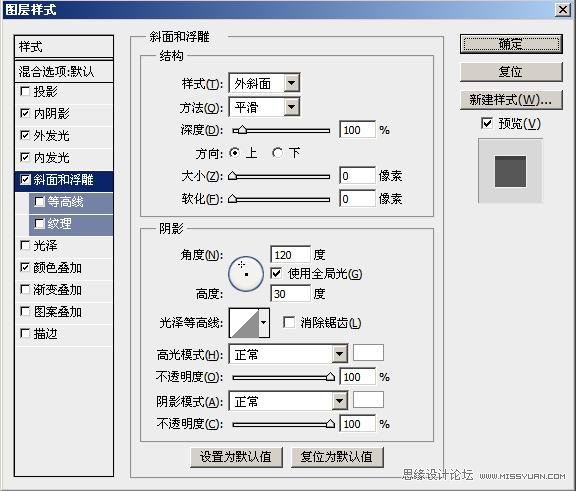Open the 高光模式 color swatch
This screenshot has width=576, height=491.
click(x=368, y=353)
